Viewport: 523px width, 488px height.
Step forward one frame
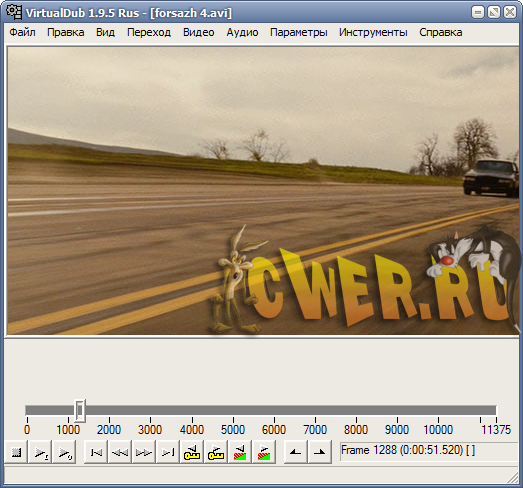click(x=144, y=452)
